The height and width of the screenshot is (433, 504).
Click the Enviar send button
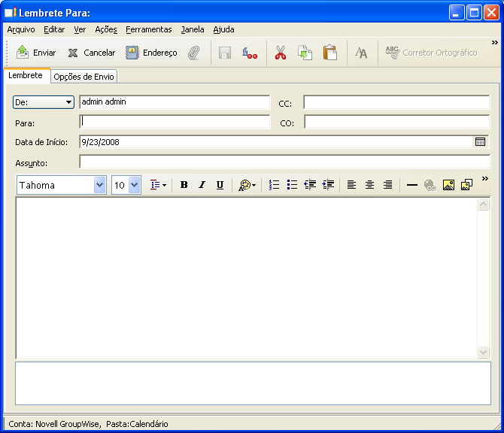pyautogui.click(x=35, y=53)
